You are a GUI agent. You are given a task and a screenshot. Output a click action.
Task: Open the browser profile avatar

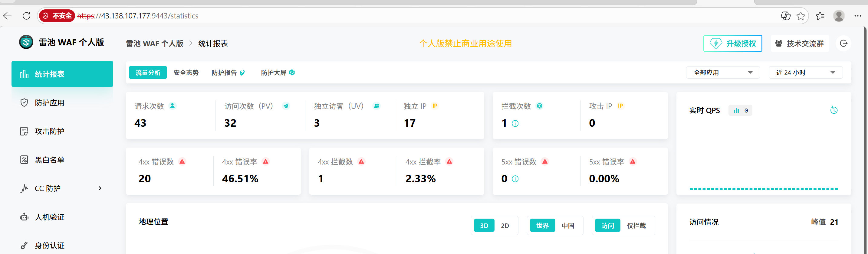[x=839, y=16]
